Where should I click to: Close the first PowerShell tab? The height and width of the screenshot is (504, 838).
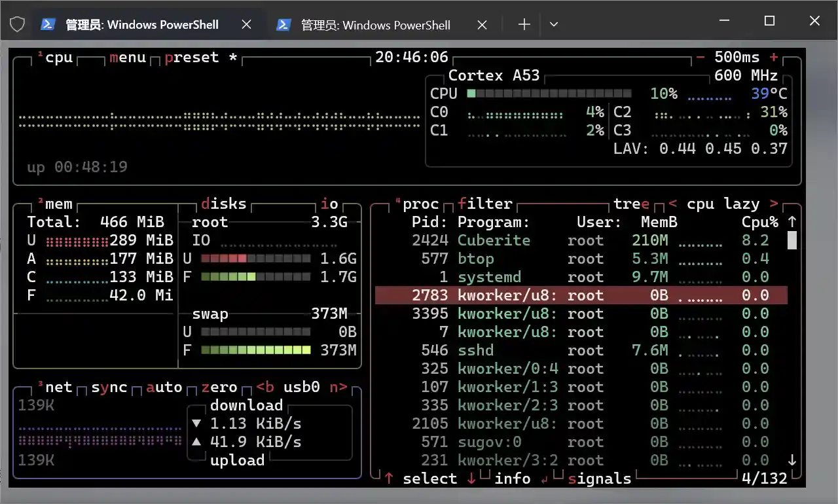(246, 24)
